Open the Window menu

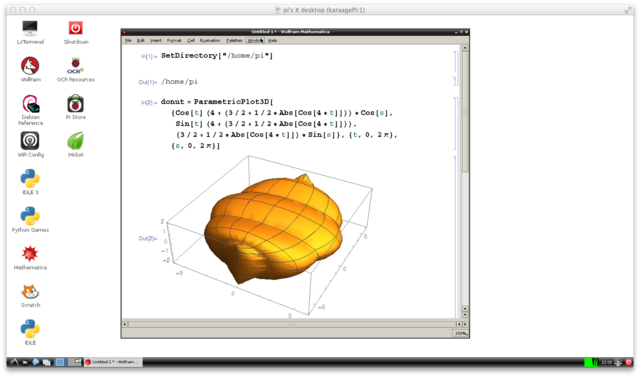[255, 40]
